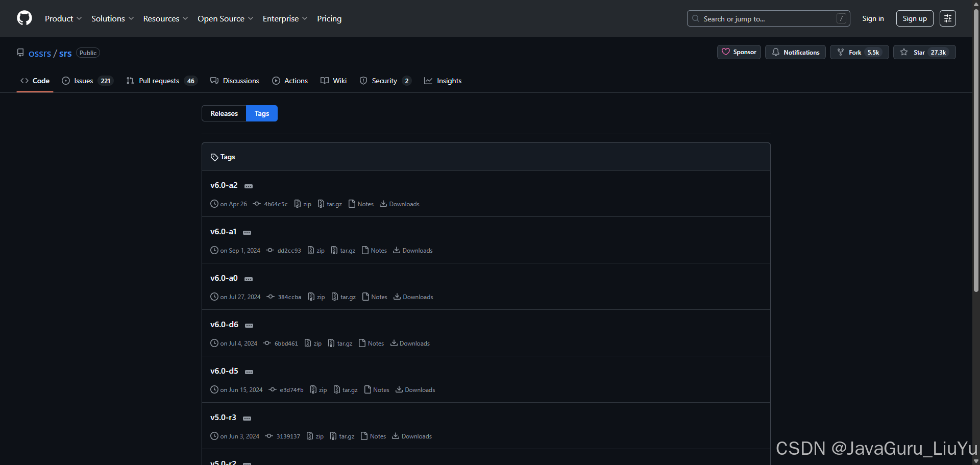
Task: Star the srs repository
Action: point(924,52)
